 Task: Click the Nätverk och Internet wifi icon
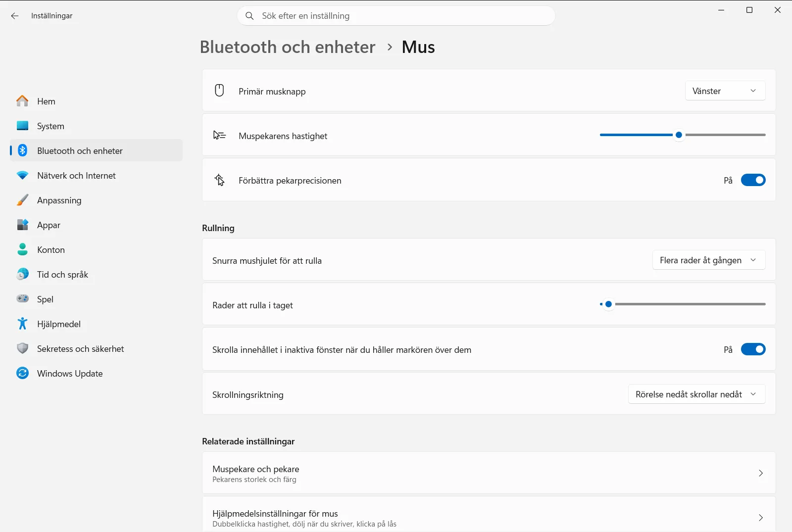click(22, 175)
